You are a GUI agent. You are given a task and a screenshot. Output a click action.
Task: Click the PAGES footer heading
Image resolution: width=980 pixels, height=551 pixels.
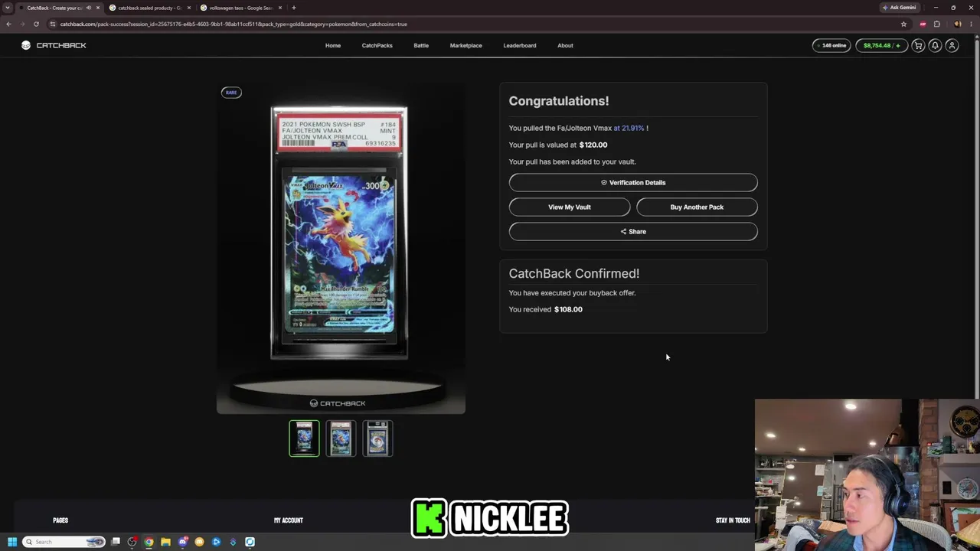click(x=60, y=520)
